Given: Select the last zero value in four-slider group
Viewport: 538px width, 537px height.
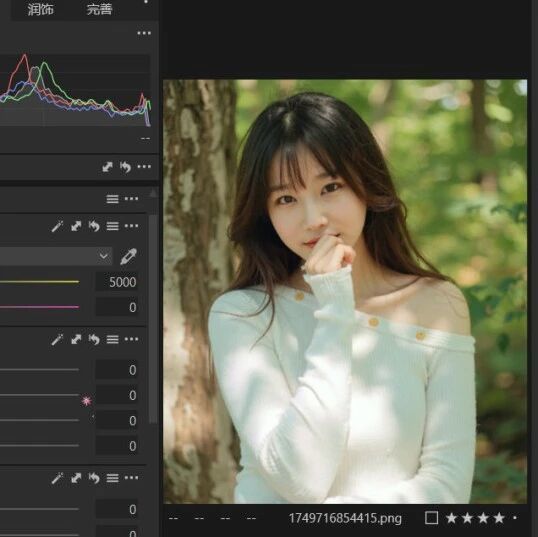Looking at the screenshot, I should pos(117,446).
